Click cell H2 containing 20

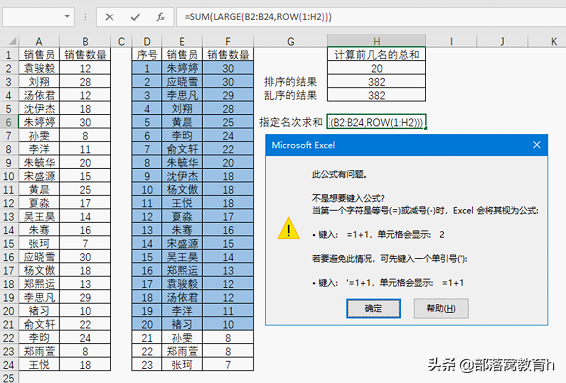(376, 68)
